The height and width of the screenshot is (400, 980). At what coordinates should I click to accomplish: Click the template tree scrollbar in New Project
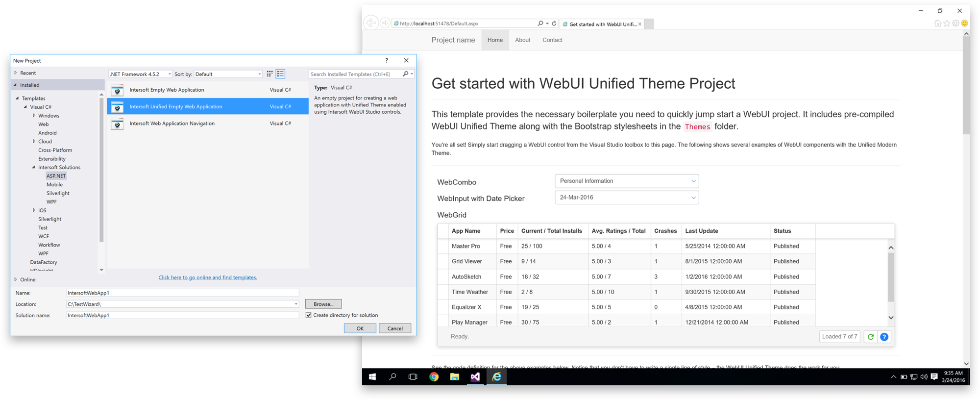point(101,170)
